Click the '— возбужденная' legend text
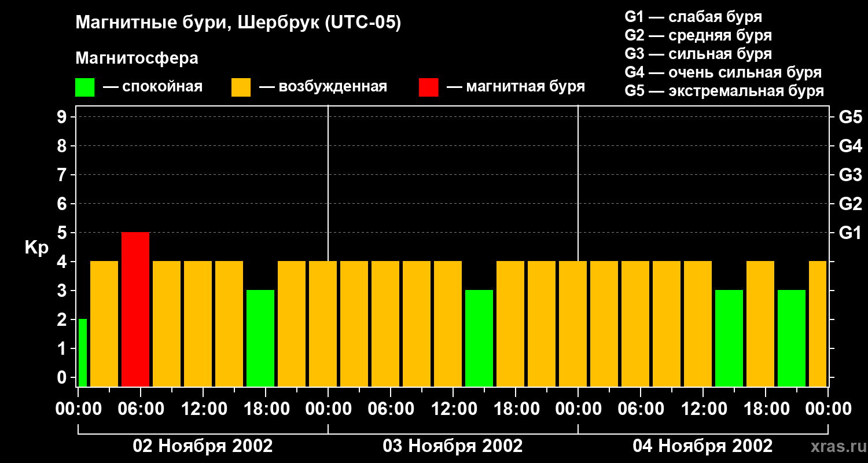 click(323, 87)
